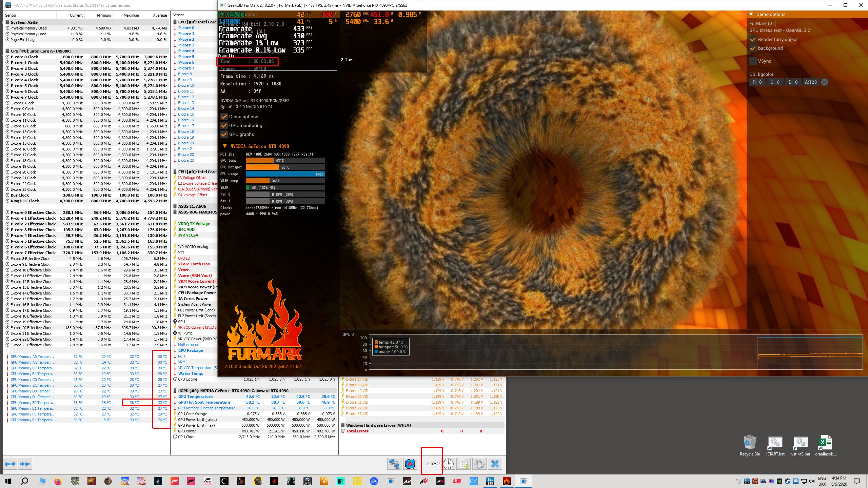Image resolution: width=868 pixels, height=488 pixels.
Task: Click the Maximum column header in HWiNFO
Action: (126, 15)
